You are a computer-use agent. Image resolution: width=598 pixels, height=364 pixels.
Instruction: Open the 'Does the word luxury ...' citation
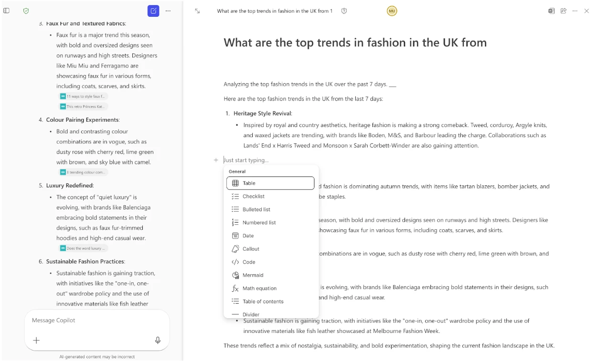[84, 248]
